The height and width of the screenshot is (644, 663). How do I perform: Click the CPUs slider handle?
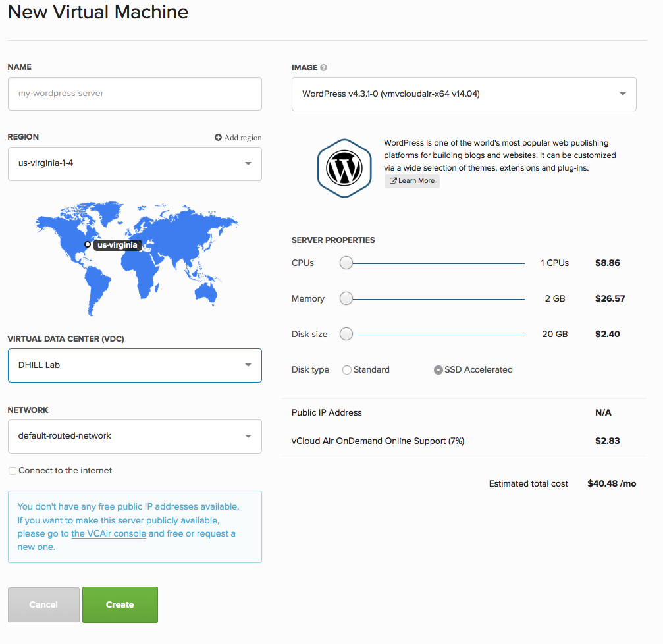[346, 263]
